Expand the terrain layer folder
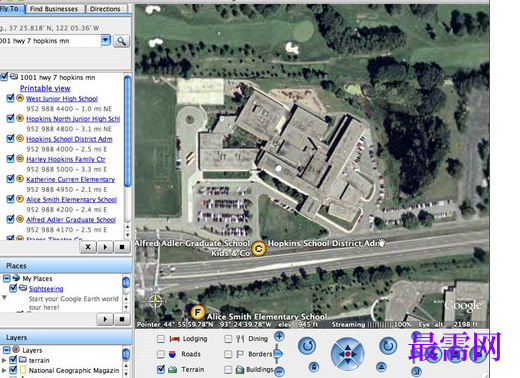Screen dimensions: 520x378 pyautogui.click(x=4, y=360)
